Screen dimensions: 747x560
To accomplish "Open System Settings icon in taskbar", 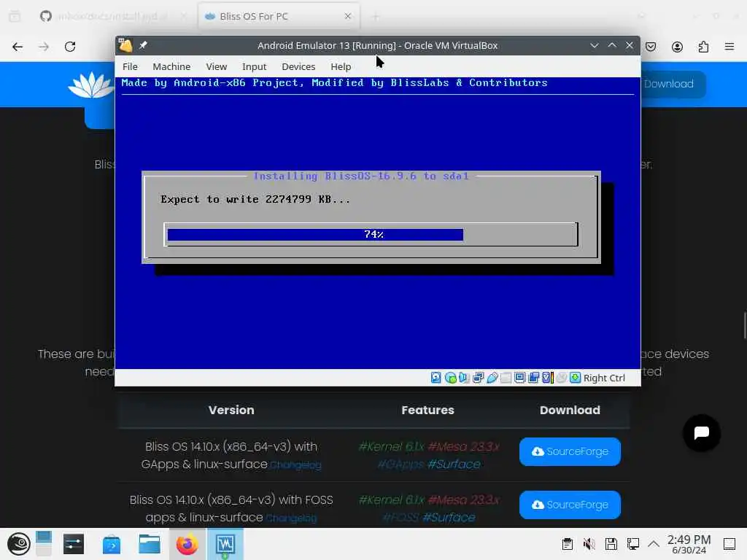I will tap(74, 544).
